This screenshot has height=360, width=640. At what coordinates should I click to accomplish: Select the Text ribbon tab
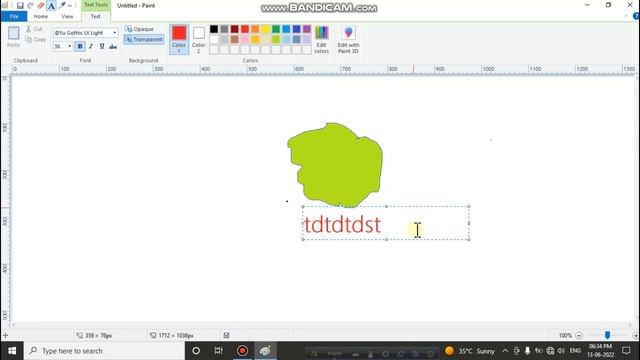[x=96, y=16]
